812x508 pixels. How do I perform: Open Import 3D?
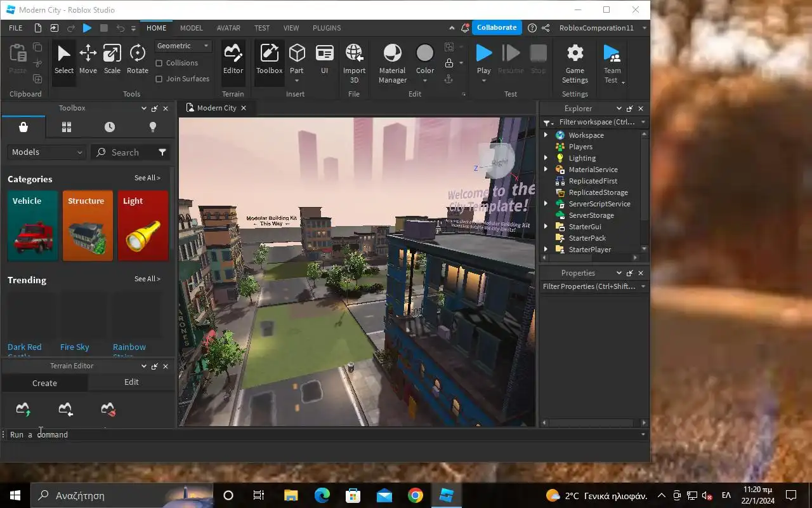[354, 63]
